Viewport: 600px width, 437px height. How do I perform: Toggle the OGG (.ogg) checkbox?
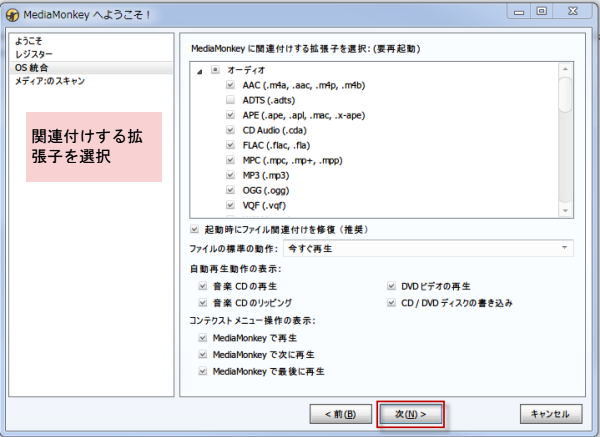click(231, 190)
